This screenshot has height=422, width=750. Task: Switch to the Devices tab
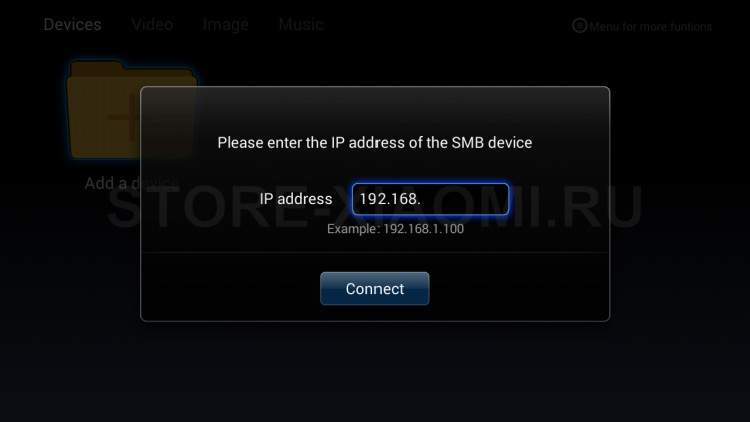tap(72, 24)
